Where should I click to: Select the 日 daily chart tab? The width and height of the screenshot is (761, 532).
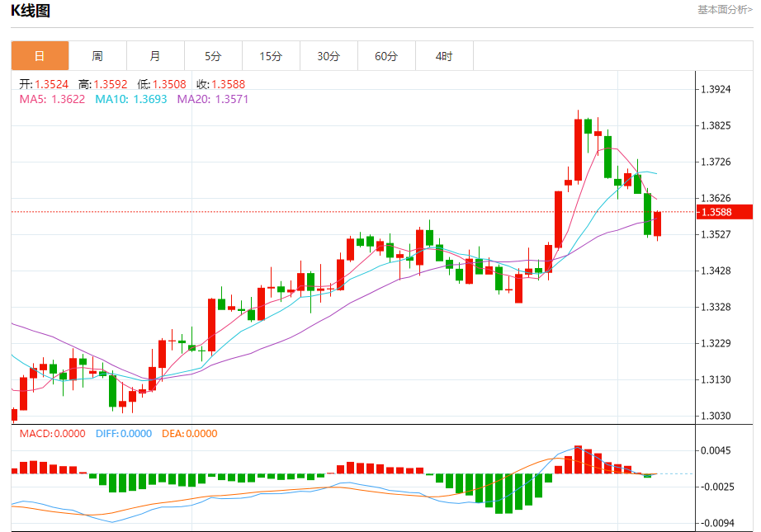tap(40, 56)
